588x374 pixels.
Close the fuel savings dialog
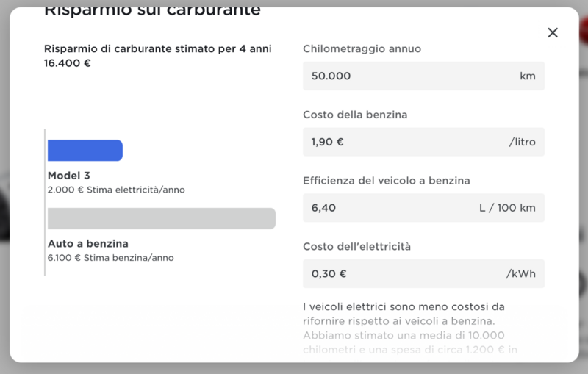click(553, 32)
